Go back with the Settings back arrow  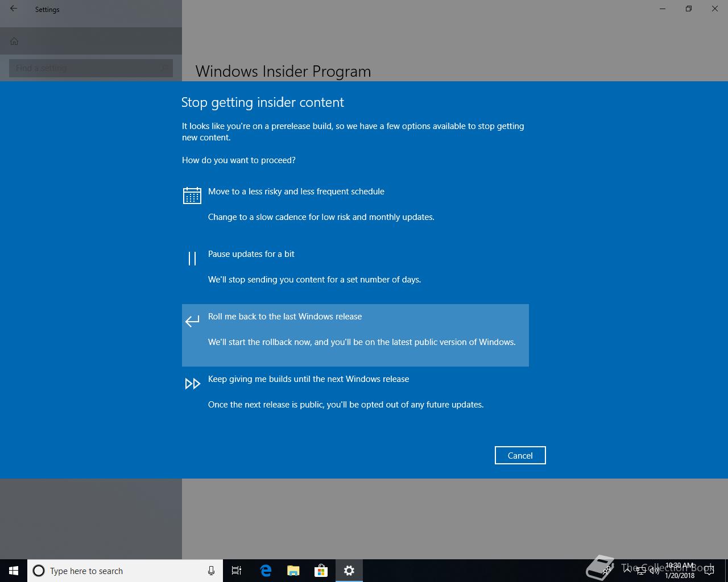pos(14,9)
